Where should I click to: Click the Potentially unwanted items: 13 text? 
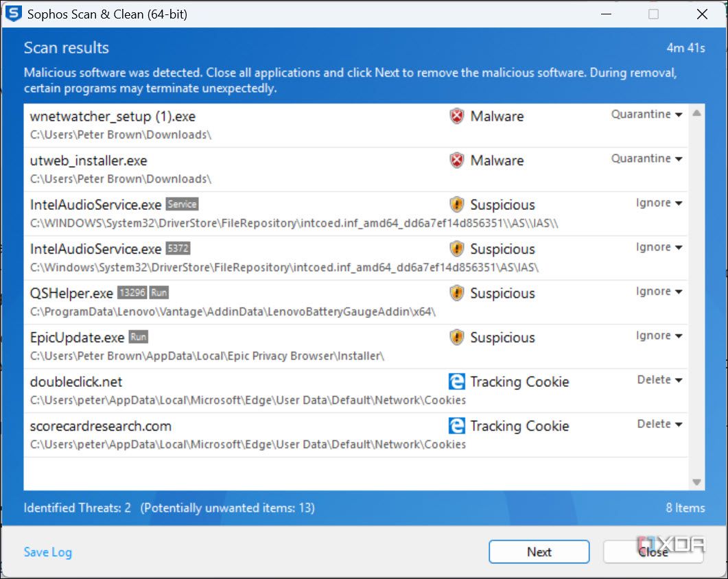tap(228, 508)
